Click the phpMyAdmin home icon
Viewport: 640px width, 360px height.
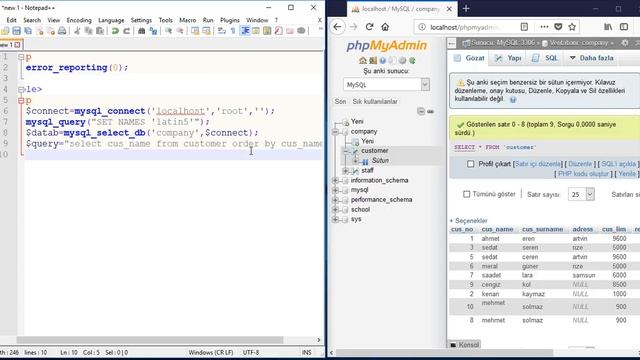[x=362, y=60]
